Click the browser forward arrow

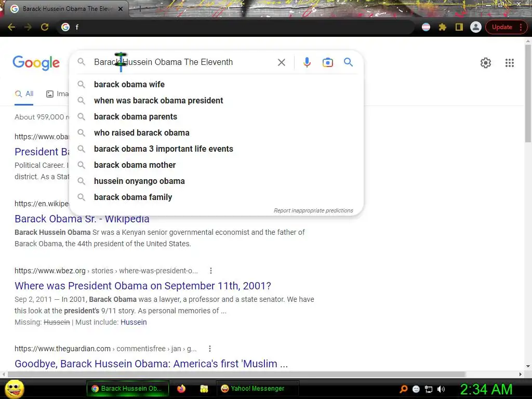pyautogui.click(x=28, y=27)
